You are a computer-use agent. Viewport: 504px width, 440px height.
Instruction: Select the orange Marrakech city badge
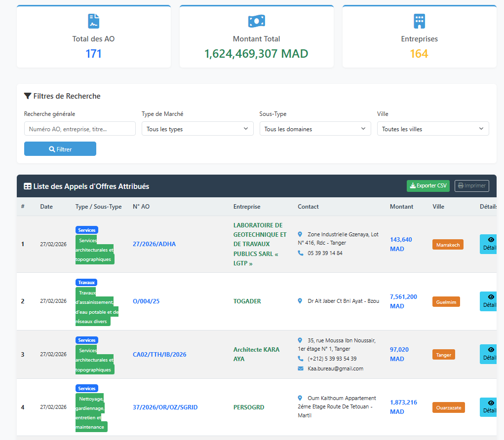tap(448, 245)
